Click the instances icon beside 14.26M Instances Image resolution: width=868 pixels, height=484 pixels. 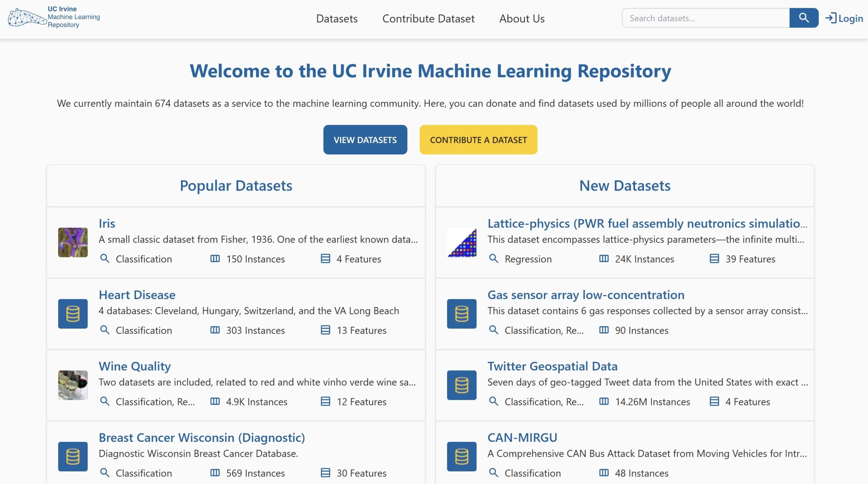(x=604, y=401)
